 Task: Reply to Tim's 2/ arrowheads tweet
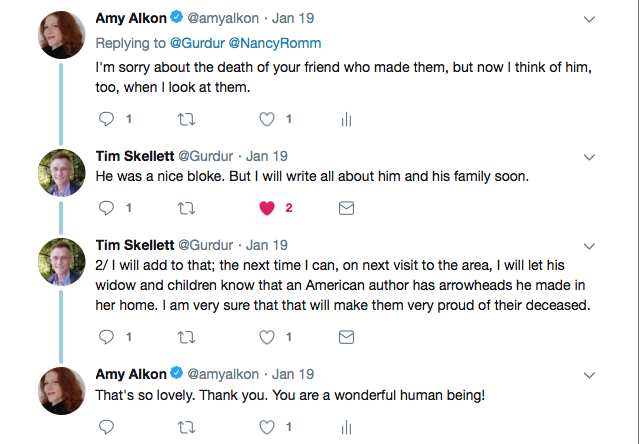click(109, 337)
